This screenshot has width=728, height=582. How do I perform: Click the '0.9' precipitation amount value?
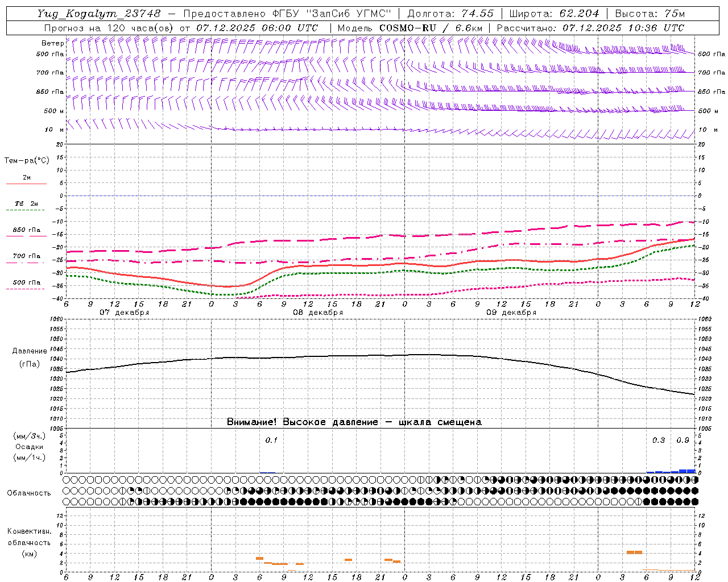click(683, 440)
